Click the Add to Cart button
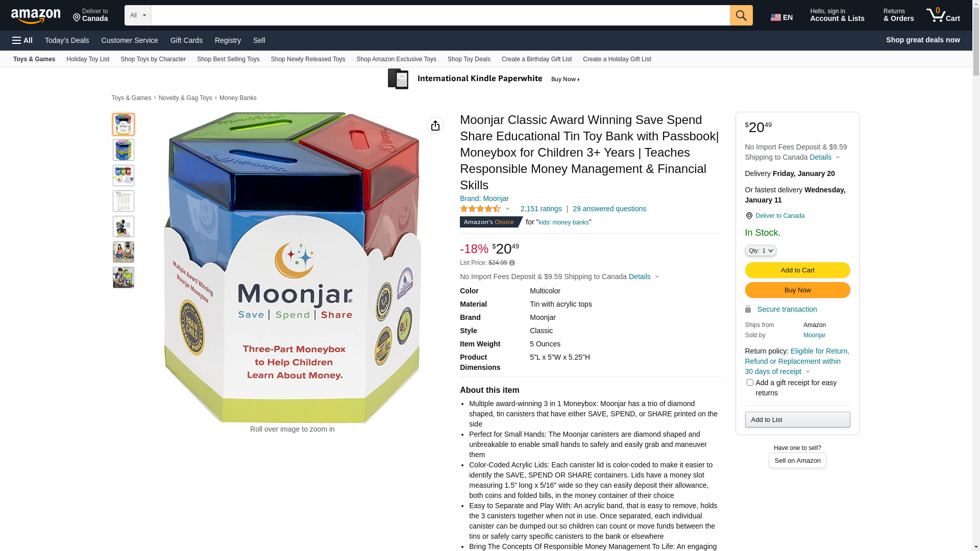This screenshot has width=980, height=551. click(797, 270)
